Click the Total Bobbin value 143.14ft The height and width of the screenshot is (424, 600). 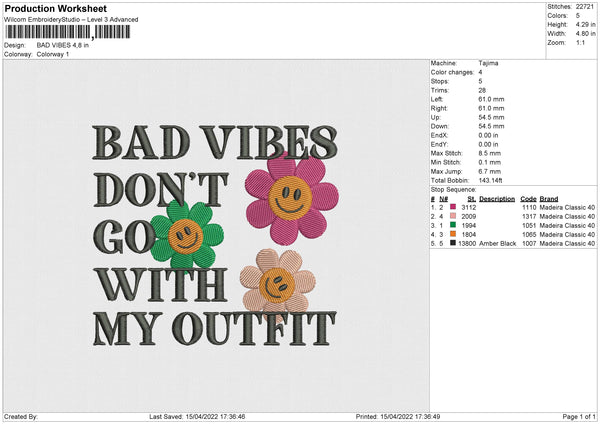pyautogui.click(x=491, y=180)
